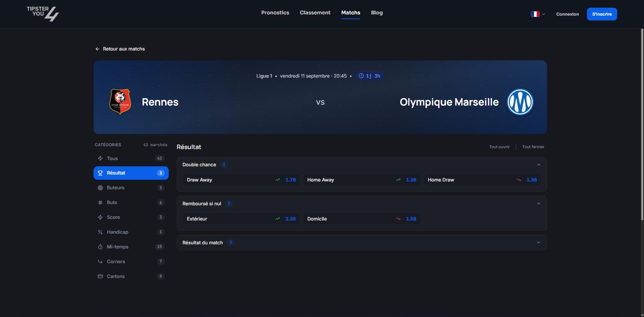Click the Tipster4You logo
This screenshot has height=317, width=644.
coord(43,14)
